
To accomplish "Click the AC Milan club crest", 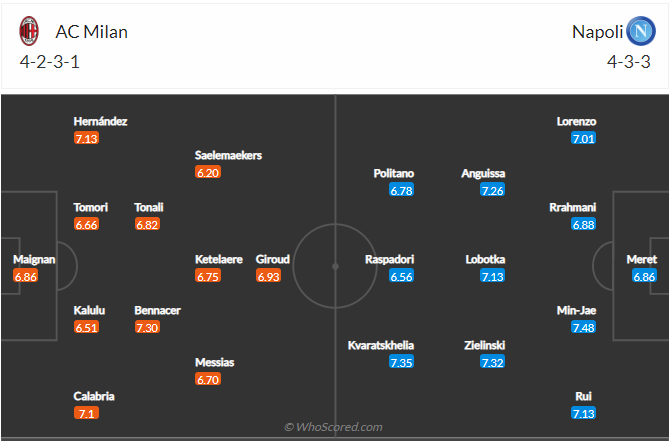I will click(29, 31).
